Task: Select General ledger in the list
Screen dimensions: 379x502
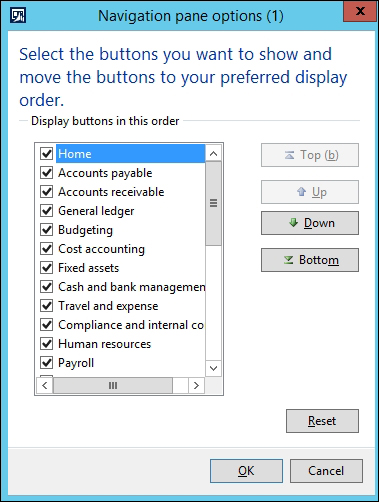Action: click(x=96, y=211)
